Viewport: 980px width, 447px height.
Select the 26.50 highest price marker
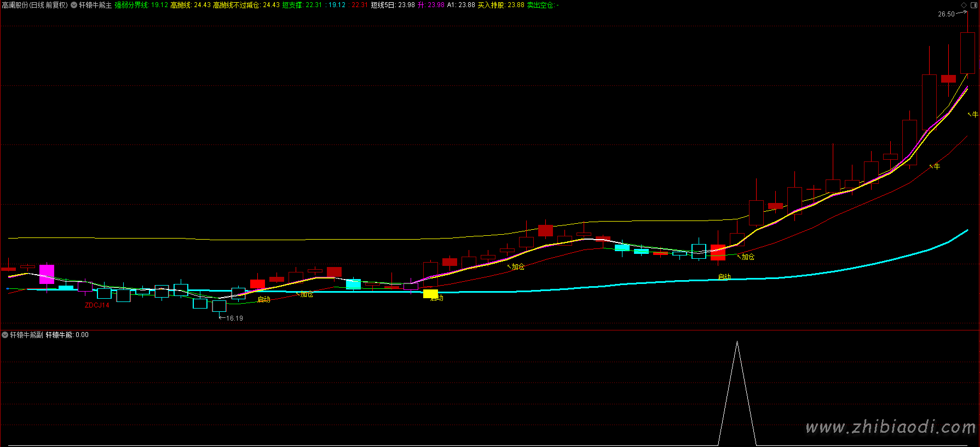coord(946,14)
